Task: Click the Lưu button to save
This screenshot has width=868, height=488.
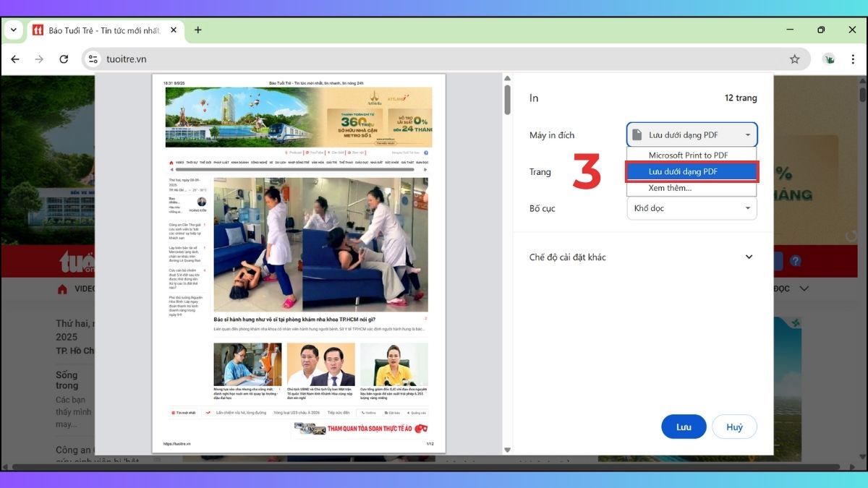Action: [x=683, y=427]
